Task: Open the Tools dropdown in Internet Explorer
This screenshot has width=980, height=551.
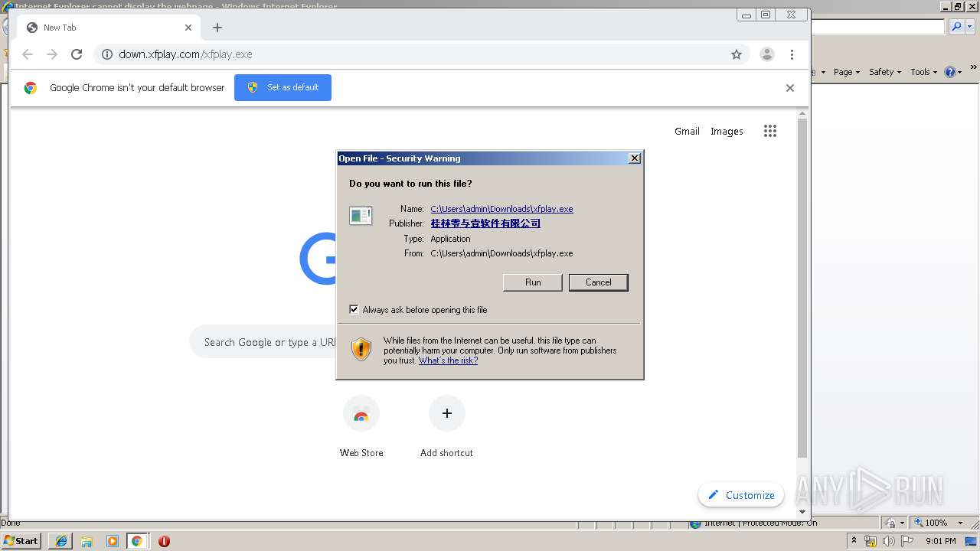Action: click(x=923, y=72)
